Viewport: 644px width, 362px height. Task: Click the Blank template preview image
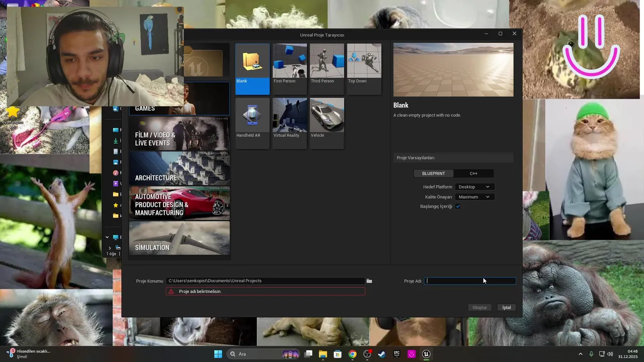click(x=453, y=70)
